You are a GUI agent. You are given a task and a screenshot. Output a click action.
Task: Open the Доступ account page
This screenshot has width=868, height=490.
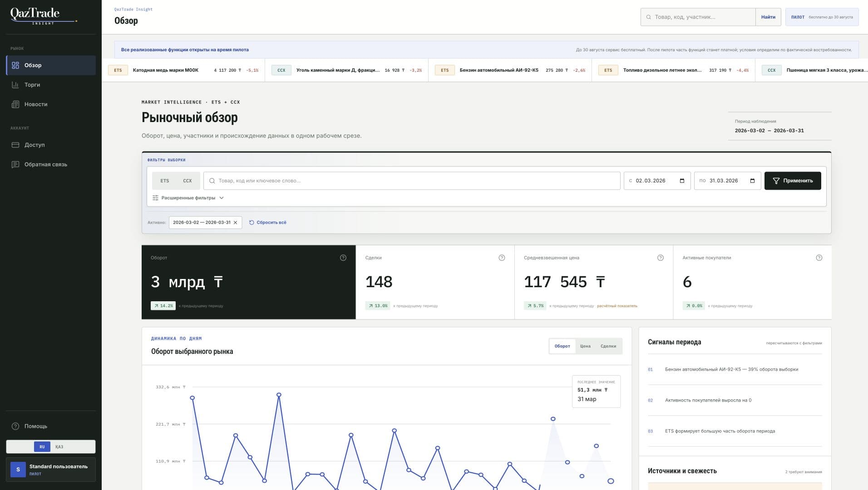click(51, 145)
